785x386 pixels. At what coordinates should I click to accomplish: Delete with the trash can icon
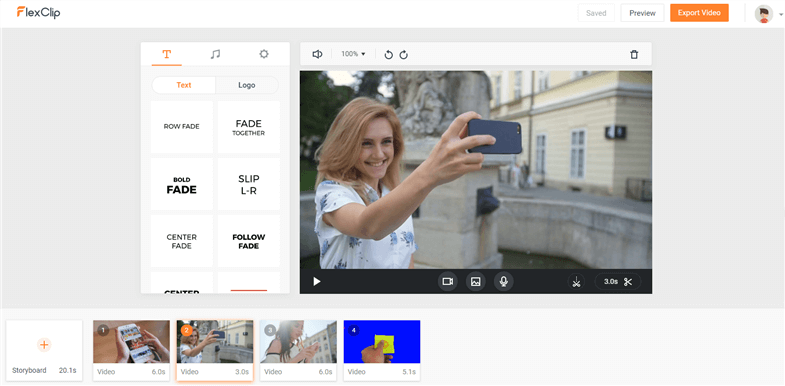[x=634, y=55]
